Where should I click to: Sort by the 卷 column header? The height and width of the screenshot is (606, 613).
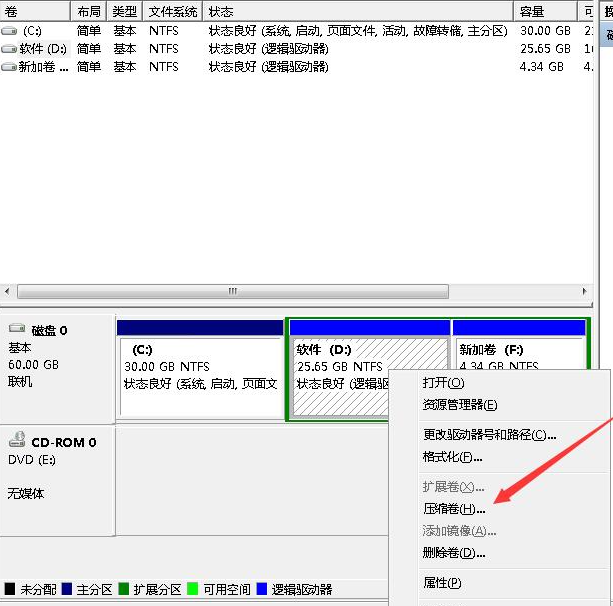pyautogui.click(x=35, y=11)
